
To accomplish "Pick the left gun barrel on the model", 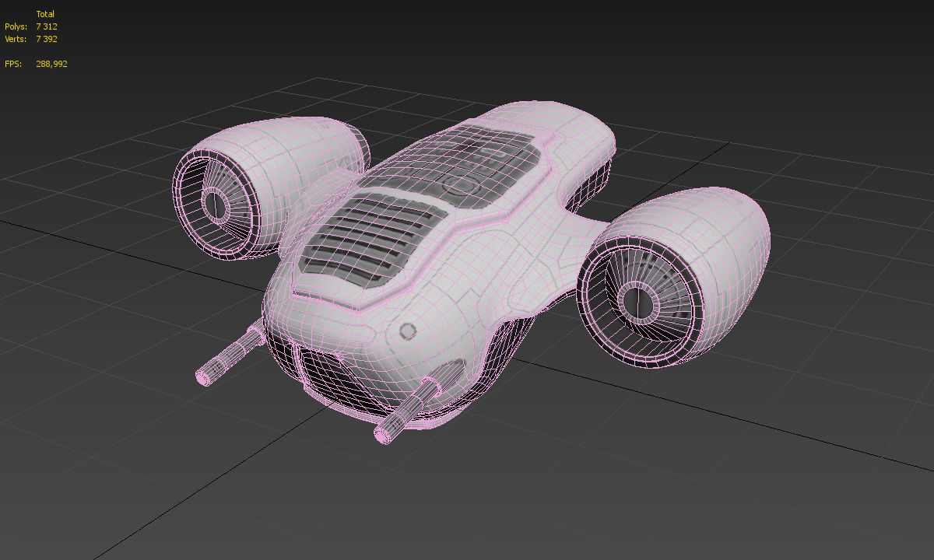I will 230,356.
